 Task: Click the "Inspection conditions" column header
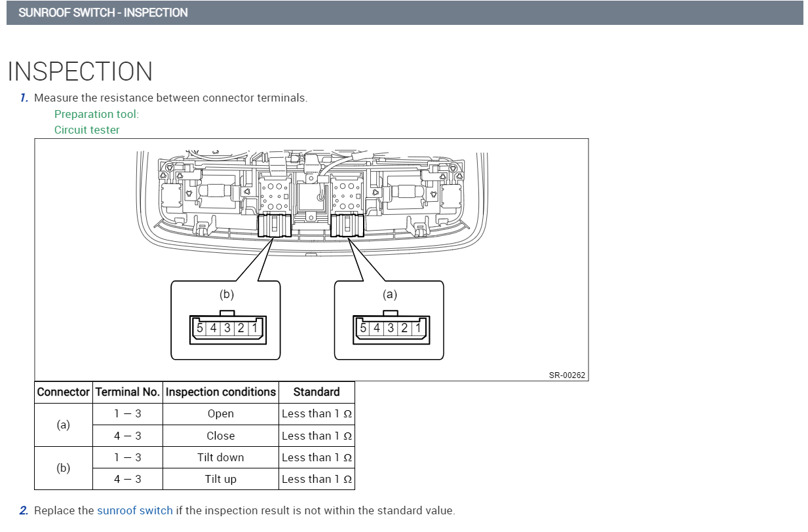click(x=221, y=392)
